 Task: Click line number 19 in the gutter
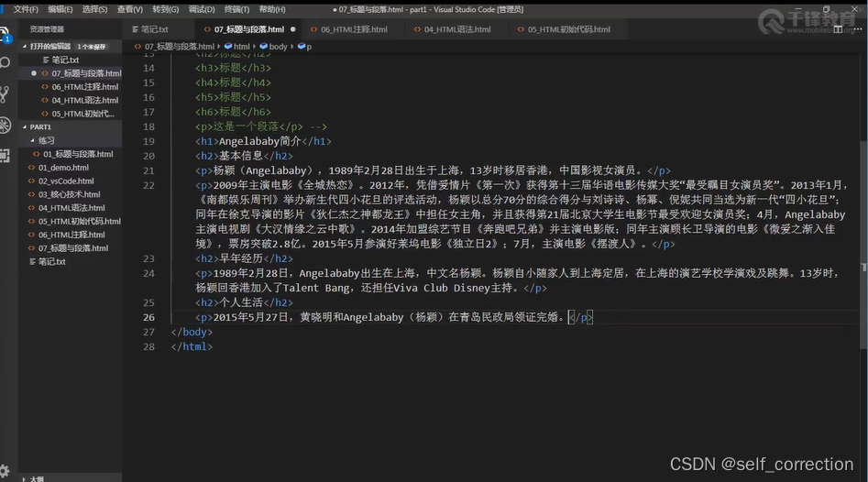coord(148,141)
